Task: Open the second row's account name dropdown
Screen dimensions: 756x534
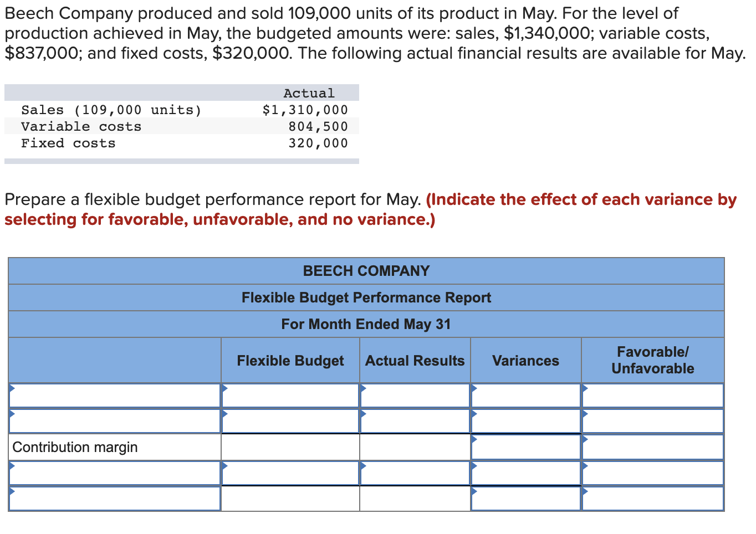Action: [x=115, y=421]
